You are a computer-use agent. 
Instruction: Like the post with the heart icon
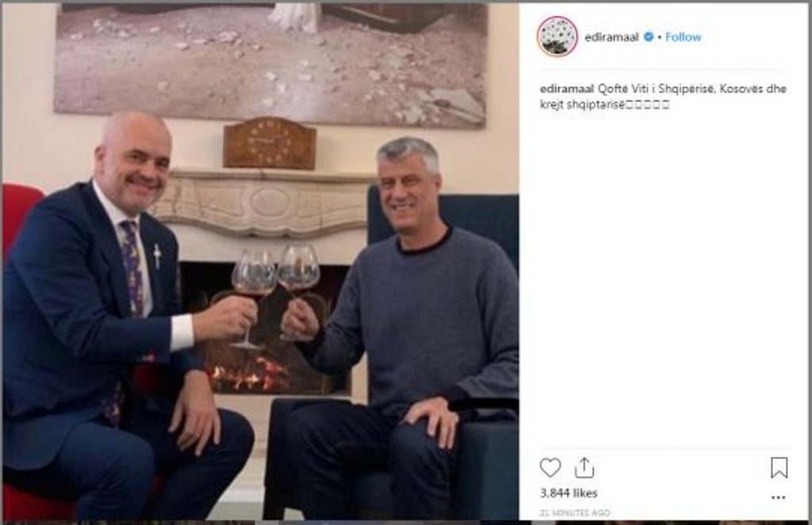click(550, 468)
